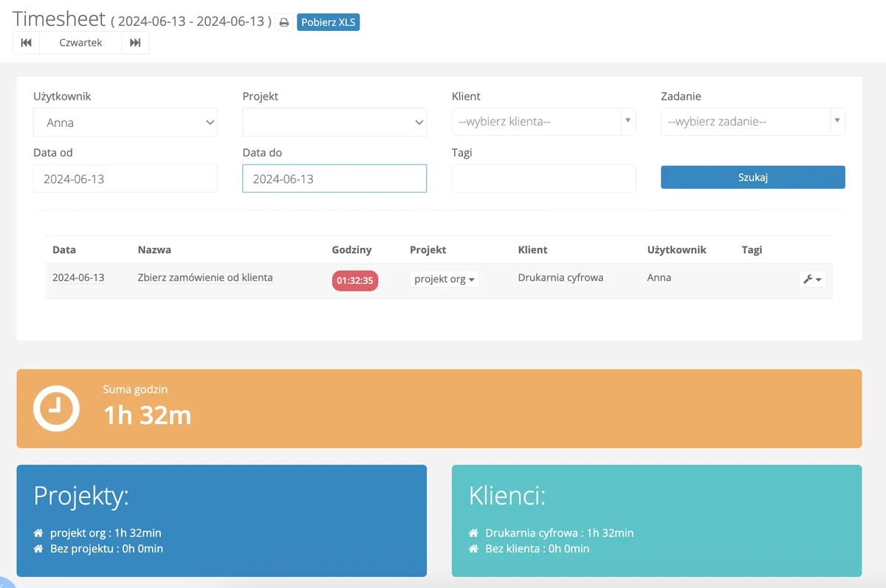Click the 'Godziny' column header
Image resolution: width=886 pixels, height=588 pixels.
(x=352, y=250)
